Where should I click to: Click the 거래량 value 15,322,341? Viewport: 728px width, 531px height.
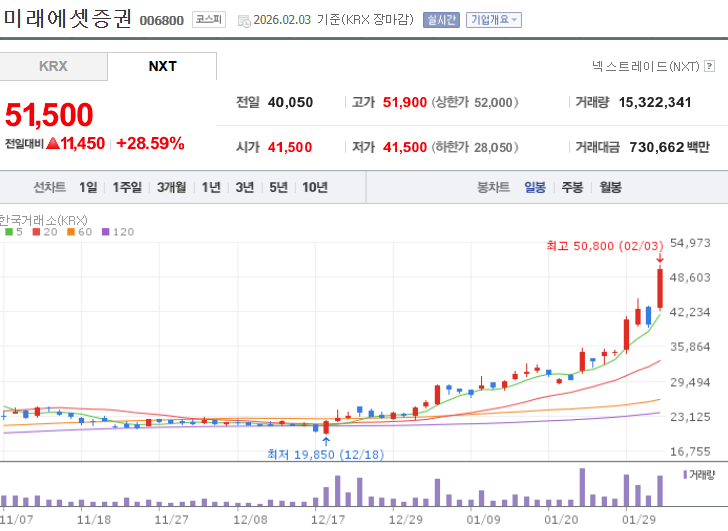[x=655, y=102]
